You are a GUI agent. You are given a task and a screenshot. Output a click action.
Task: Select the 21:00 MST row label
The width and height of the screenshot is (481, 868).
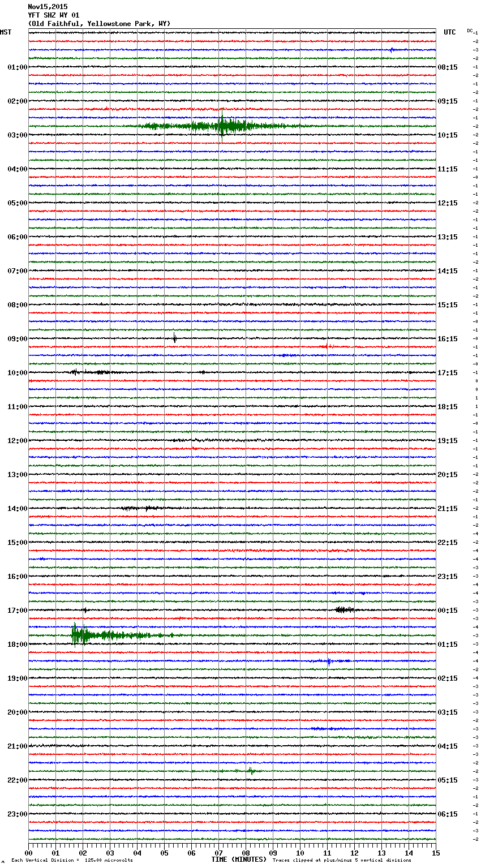pos(18,746)
